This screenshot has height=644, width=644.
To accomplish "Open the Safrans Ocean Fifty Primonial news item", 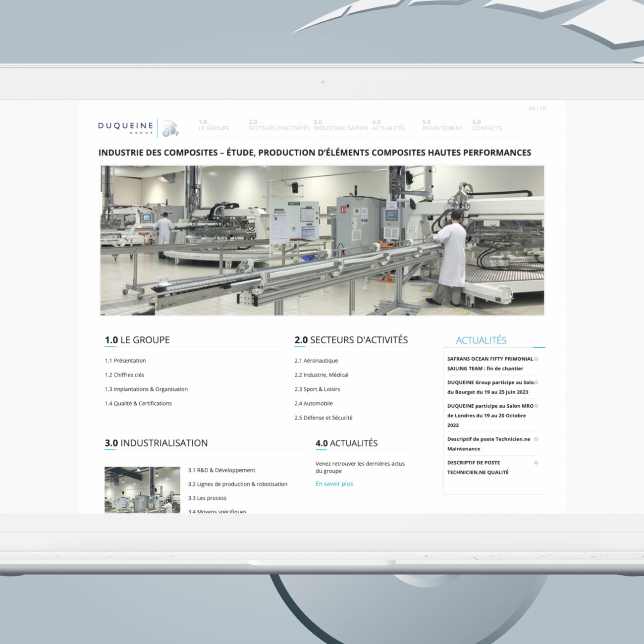I will [x=490, y=364].
